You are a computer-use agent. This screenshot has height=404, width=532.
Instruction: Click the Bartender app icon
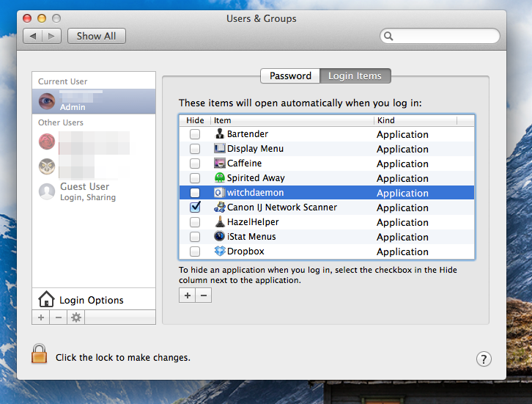coord(220,133)
